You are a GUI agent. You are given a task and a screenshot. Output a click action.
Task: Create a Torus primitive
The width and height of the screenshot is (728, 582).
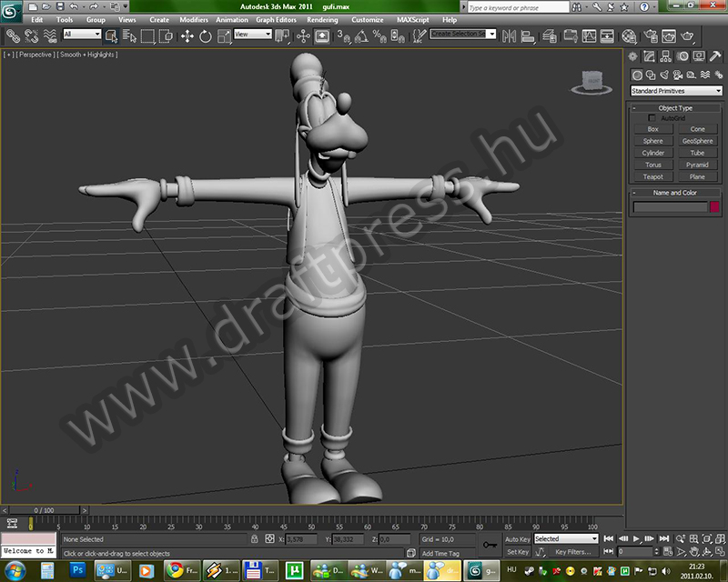coord(652,165)
